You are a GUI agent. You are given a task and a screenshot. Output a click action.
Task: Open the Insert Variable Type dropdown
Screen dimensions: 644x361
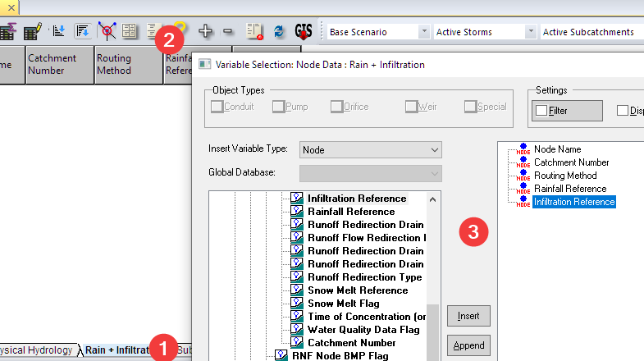tap(371, 150)
